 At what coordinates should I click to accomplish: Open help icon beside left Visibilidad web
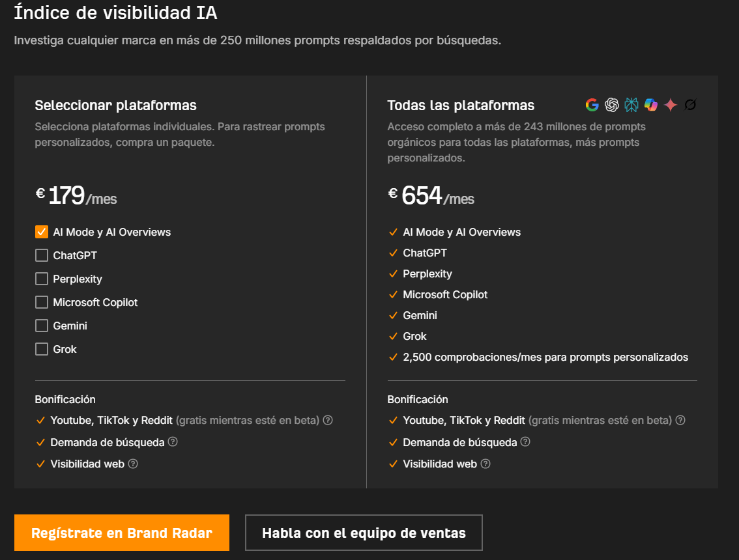coord(133,464)
